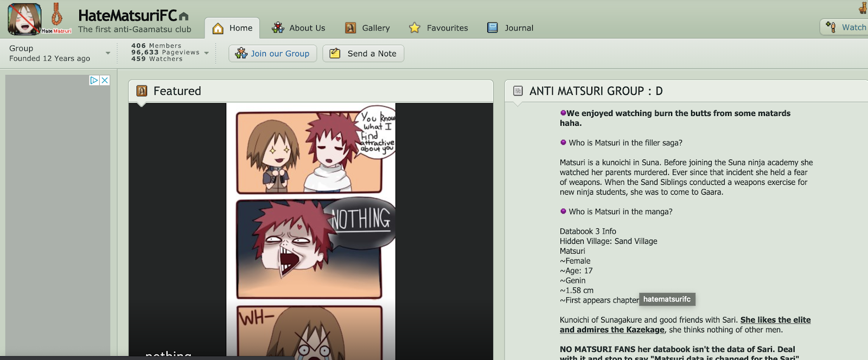
Task: Close the ad with the X icon
Action: (105, 80)
